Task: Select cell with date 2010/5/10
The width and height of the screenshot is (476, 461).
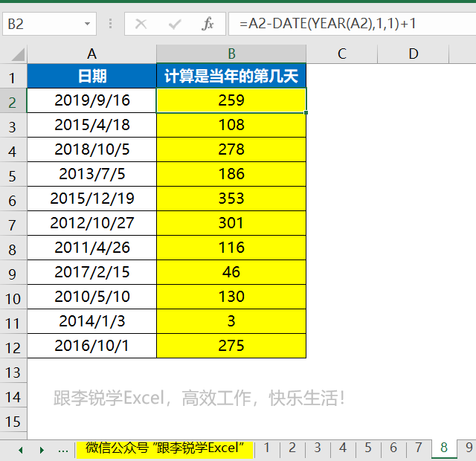Action: [91, 297]
